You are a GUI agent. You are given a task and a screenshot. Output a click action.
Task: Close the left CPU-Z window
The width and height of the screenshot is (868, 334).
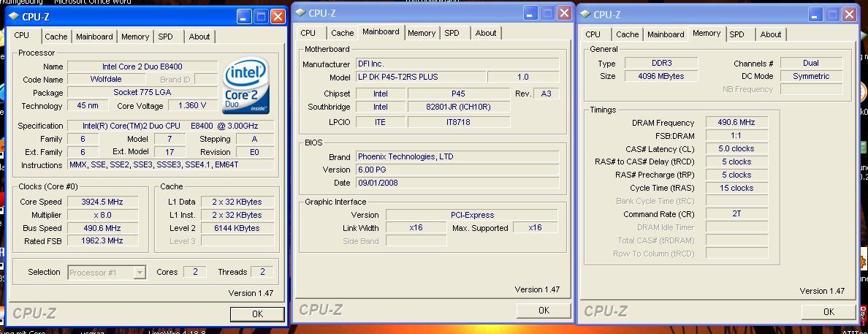(x=278, y=17)
